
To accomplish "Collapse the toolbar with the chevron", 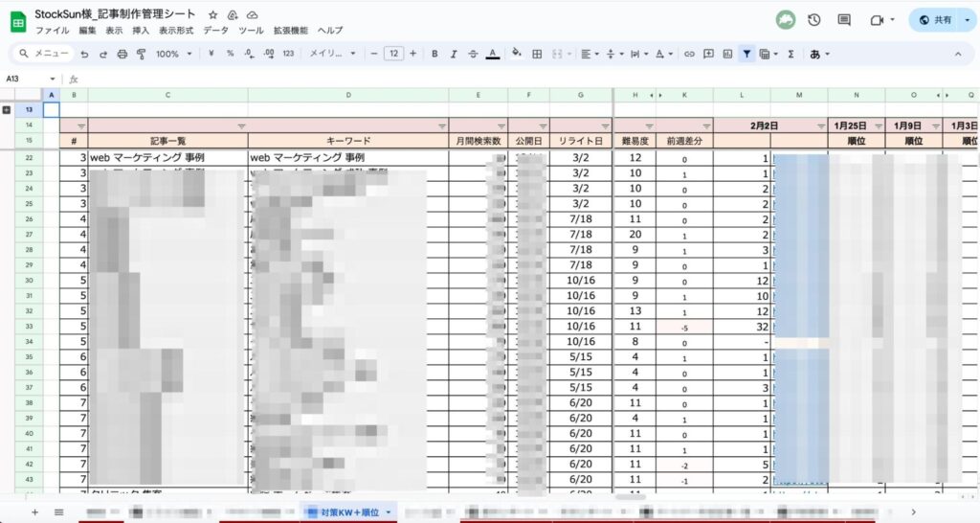I will [x=957, y=54].
